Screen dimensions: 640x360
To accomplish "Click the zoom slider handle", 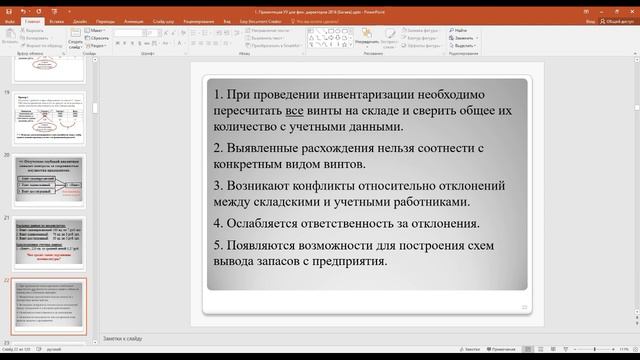I will tap(595, 349).
